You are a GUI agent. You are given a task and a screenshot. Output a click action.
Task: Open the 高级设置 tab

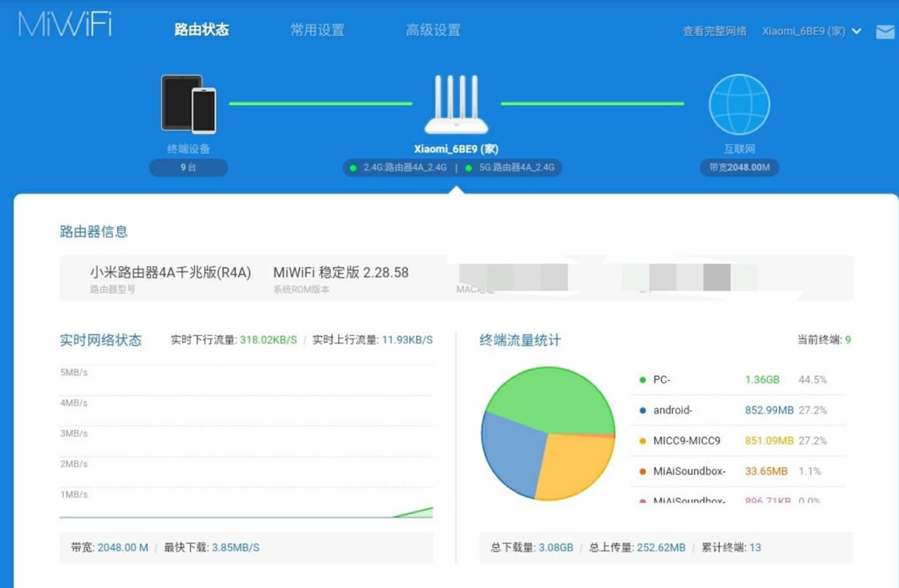[433, 30]
